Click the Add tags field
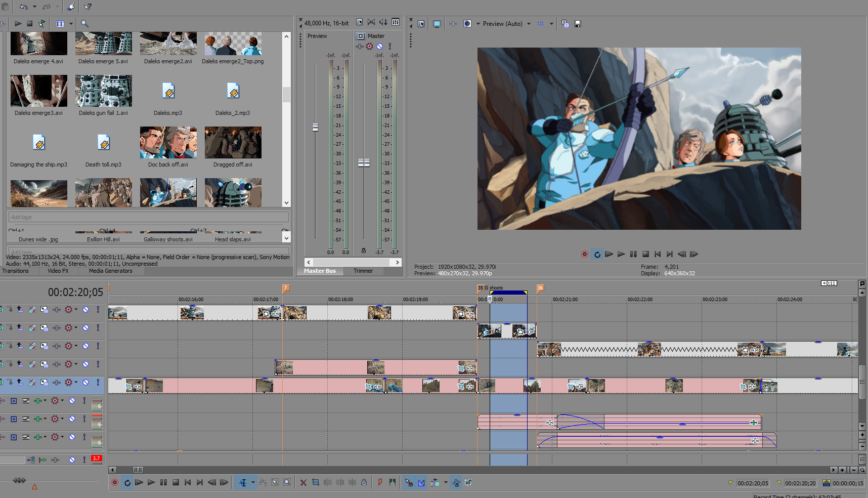This screenshot has height=498, width=868. (148, 217)
